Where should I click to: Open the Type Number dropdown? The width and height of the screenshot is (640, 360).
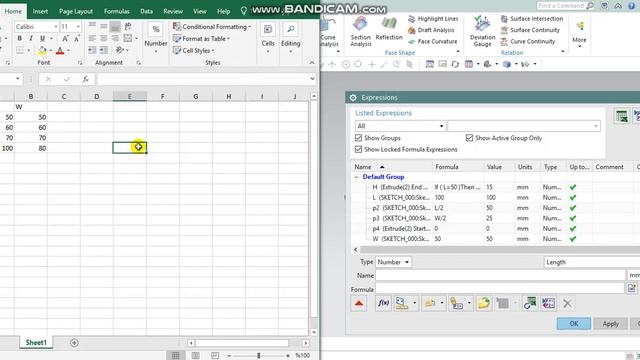(393, 262)
